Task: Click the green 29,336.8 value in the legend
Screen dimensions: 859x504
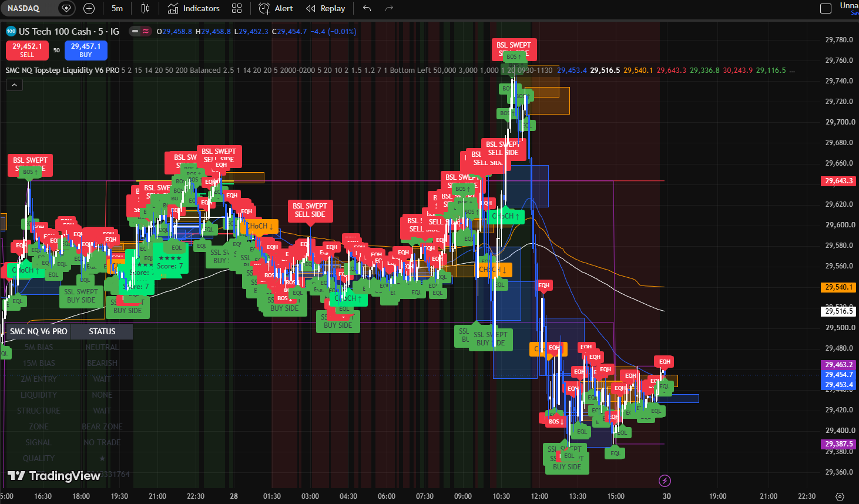Action: pyautogui.click(x=704, y=70)
